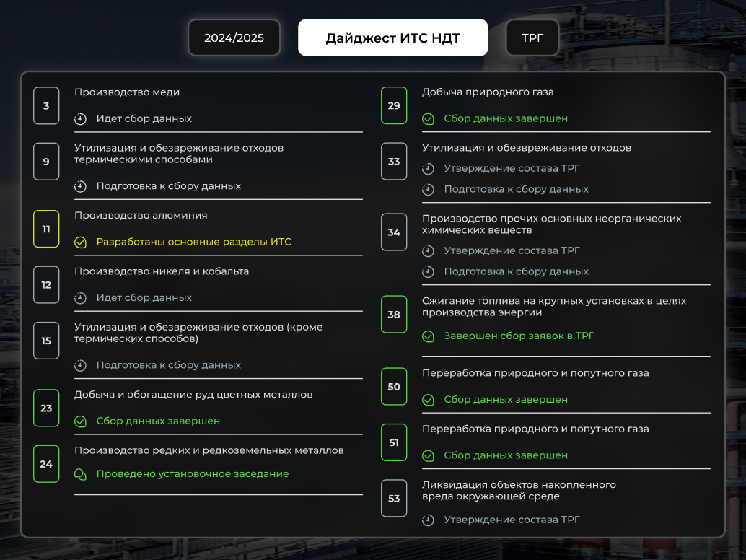Screen dimensions: 746x560
Task: Click green checkmark next to item 23 status
Action: click(x=80, y=421)
